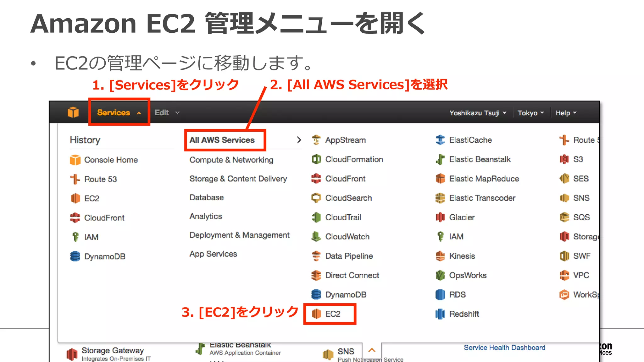Select Storage & Content Delivery category

[238, 178]
